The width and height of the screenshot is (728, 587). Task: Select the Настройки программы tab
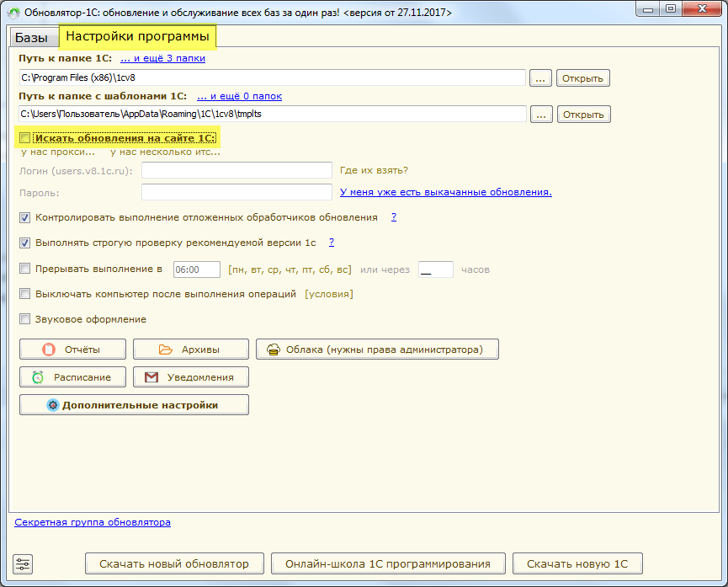[x=138, y=37]
